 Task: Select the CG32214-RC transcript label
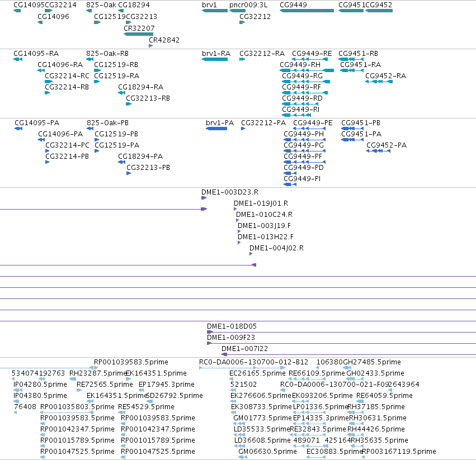pos(67,76)
